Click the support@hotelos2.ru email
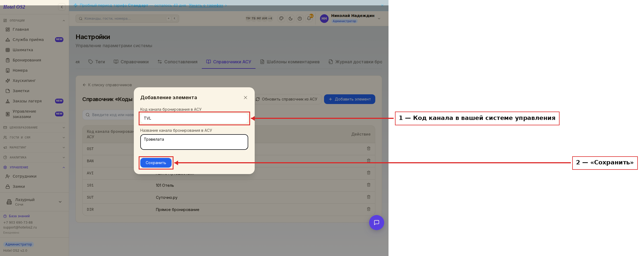The image size is (644, 256). pos(20,227)
